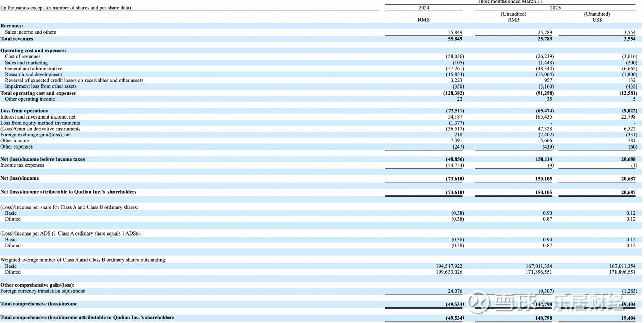Click 'Loss from equity method investments' label
Screen dimensions: 644x323
pos(40,123)
